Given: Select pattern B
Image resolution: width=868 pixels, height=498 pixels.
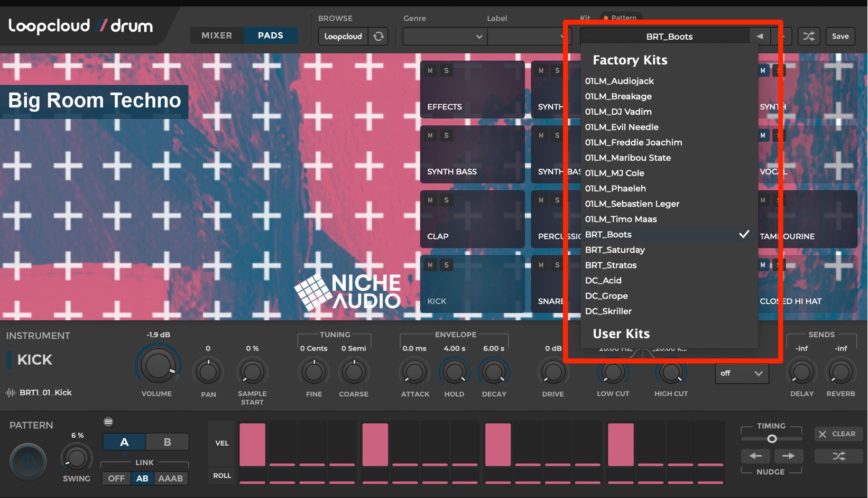Looking at the screenshot, I should (x=167, y=442).
